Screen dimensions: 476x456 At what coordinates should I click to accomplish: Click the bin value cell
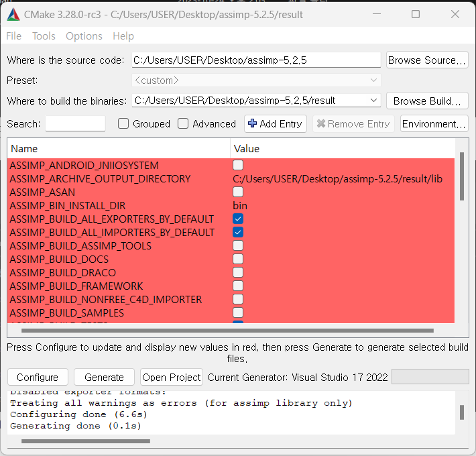(343, 205)
